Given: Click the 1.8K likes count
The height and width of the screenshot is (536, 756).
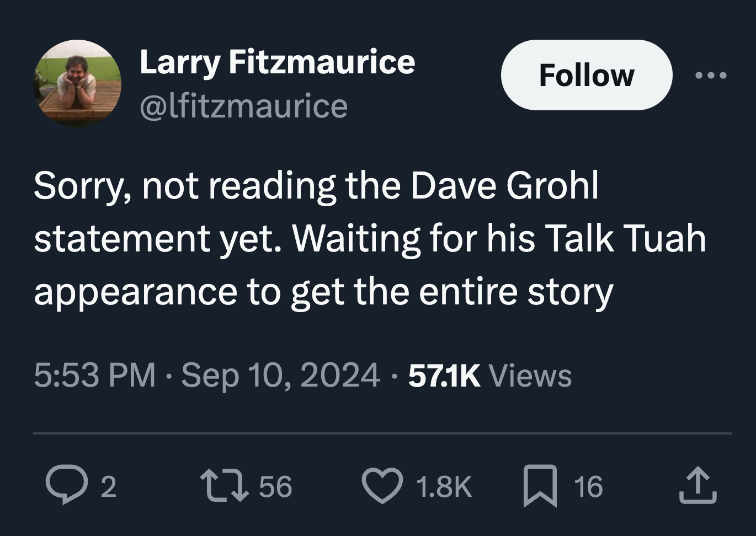Looking at the screenshot, I should [444, 486].
